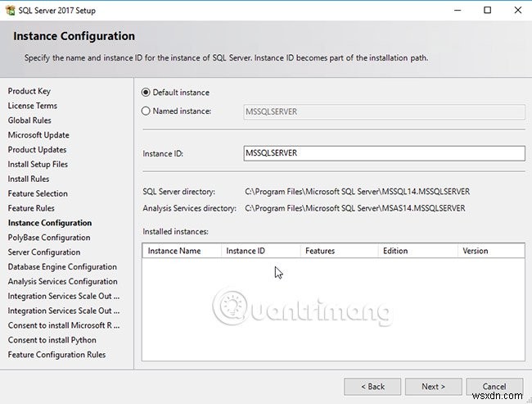Image resolution: width=532 pixels, height=404 pixels.
Task: Maximize the setup window
Action: click(487, 10)
